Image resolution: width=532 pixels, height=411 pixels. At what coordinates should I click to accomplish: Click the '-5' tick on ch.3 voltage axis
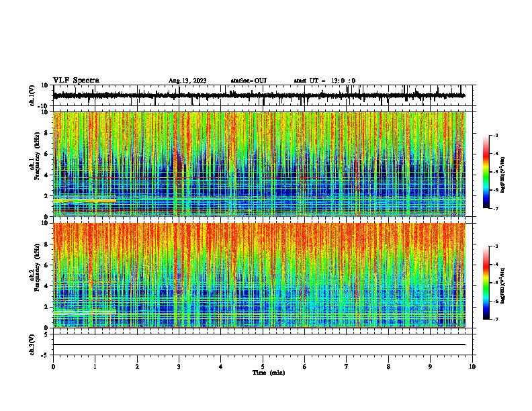pyautogui.click(x=46, y=355)
